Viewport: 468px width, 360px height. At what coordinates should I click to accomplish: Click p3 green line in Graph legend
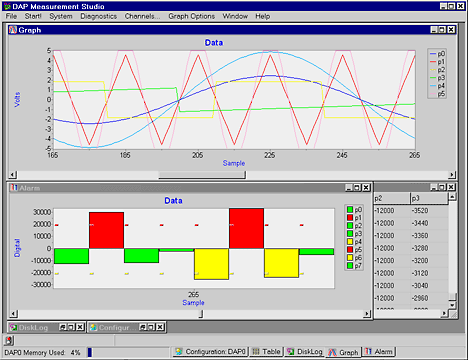tap(433, 78)
